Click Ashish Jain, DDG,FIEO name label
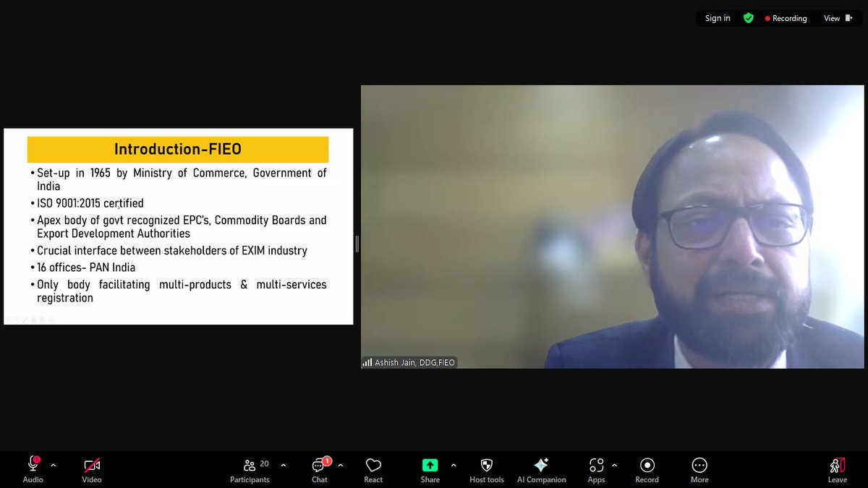The width and height of the screenshot is (868, 488). pyautogui.click(x=409, y=362)
